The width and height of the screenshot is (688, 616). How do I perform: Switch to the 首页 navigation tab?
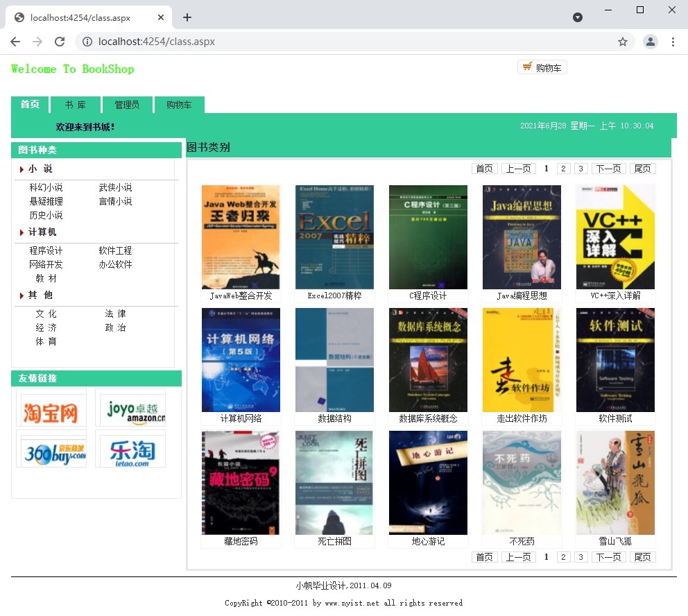(30, 105)
